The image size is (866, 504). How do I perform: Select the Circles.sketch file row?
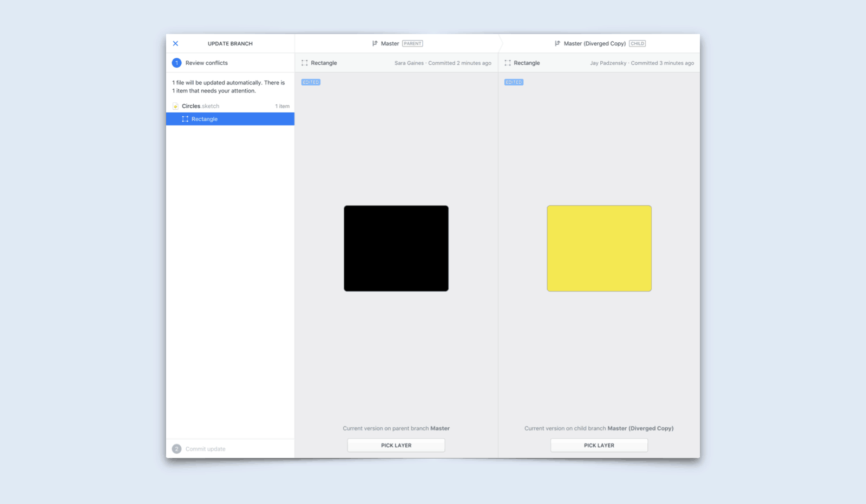[230, 107]
